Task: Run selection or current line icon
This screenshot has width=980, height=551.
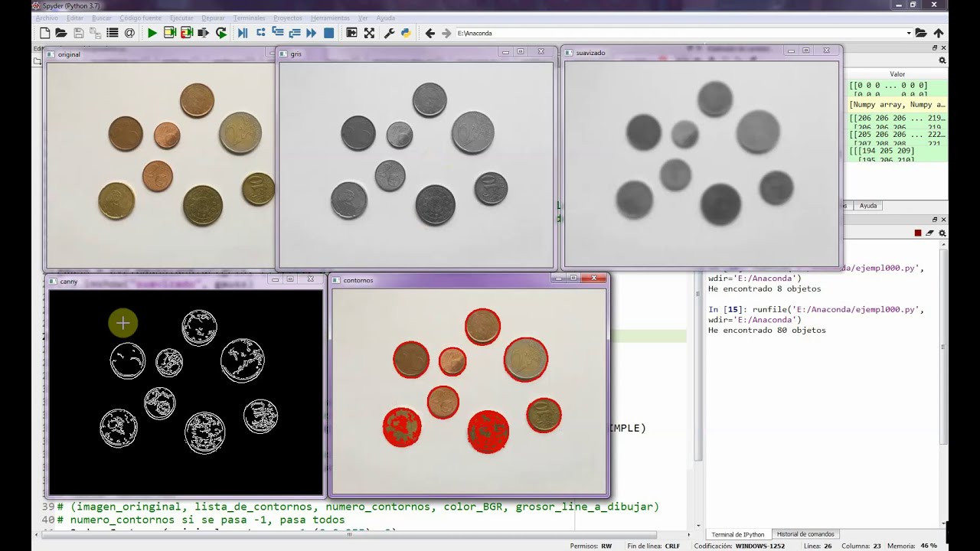Action: click(x=204, y=33)
